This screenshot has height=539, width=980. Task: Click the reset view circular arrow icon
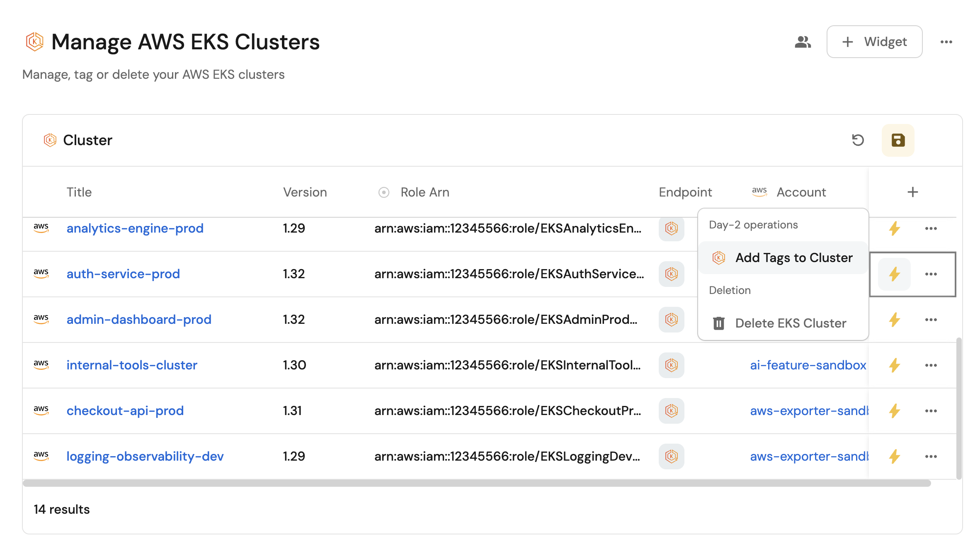(858, 140)
